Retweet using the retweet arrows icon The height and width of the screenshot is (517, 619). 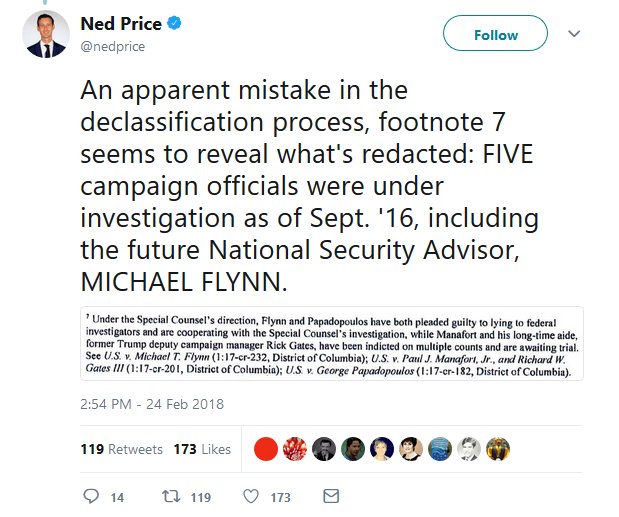[x=172, y=496]
